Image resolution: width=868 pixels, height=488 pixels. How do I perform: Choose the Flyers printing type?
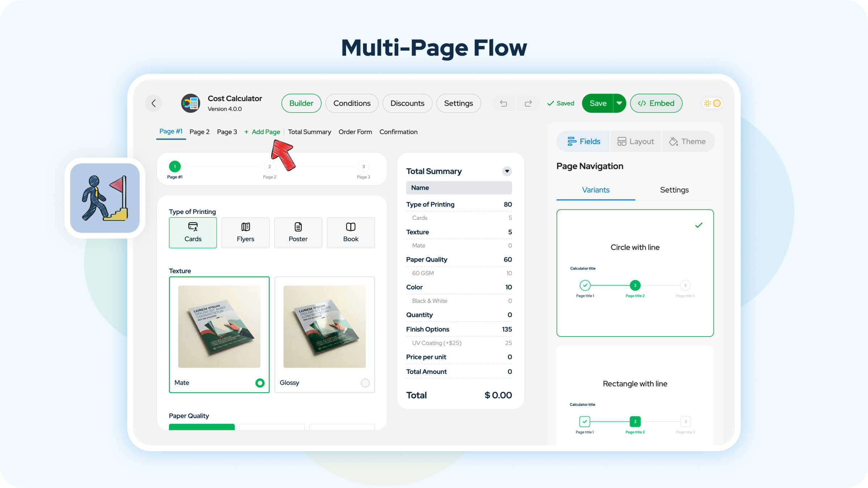click(246, 232)
